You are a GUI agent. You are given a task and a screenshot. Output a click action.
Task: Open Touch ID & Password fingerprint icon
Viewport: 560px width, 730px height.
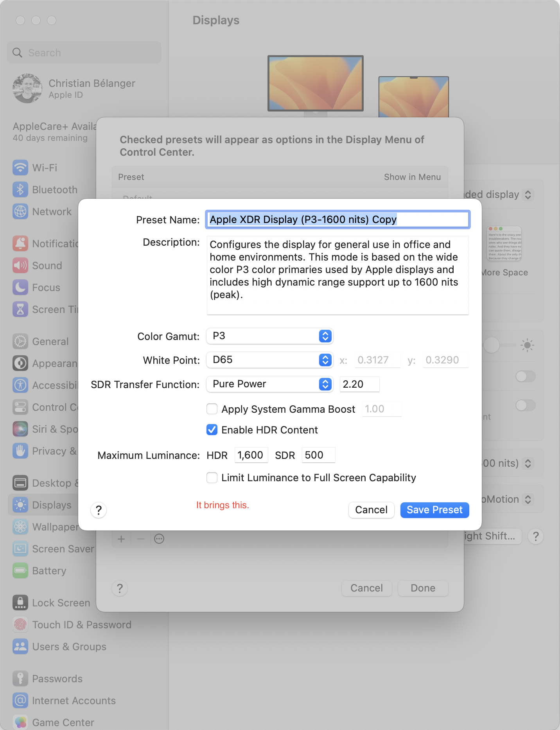[20, 625]
